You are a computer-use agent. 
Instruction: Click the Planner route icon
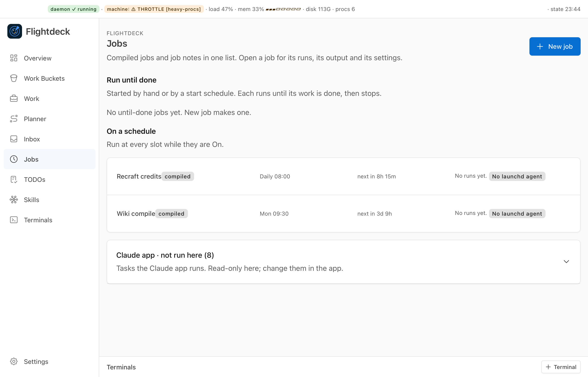(x=14, y=119)
